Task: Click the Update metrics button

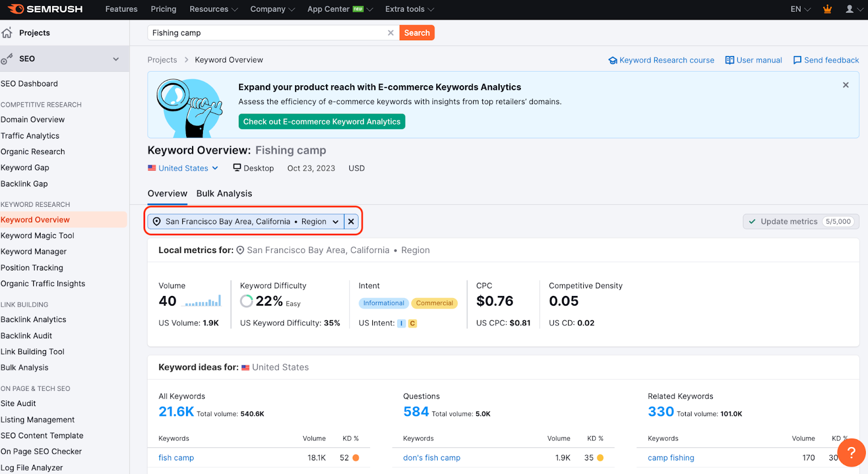Action: click(801, 222)
